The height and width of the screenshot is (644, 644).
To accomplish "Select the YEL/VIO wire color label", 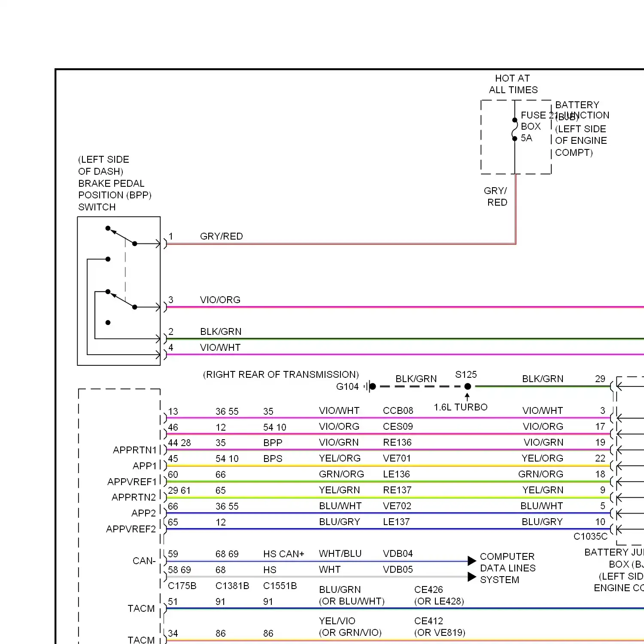I will click(x=337, y=621).
